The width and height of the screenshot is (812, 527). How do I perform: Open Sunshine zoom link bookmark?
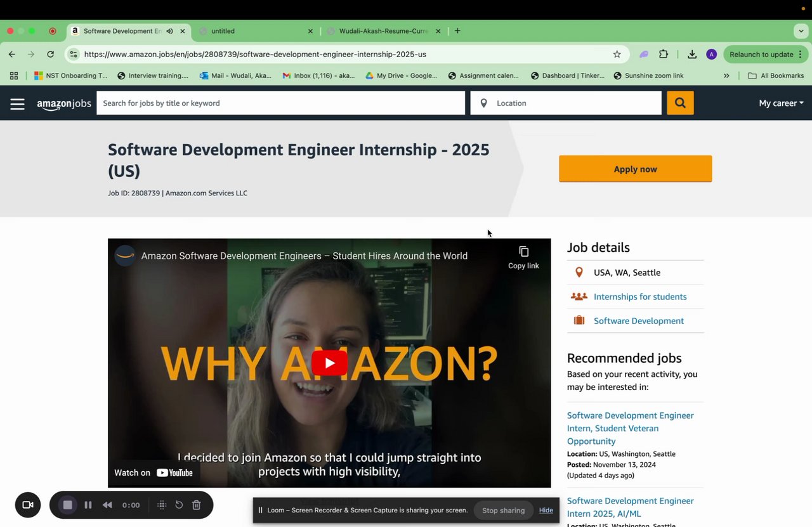coord(648,75)
